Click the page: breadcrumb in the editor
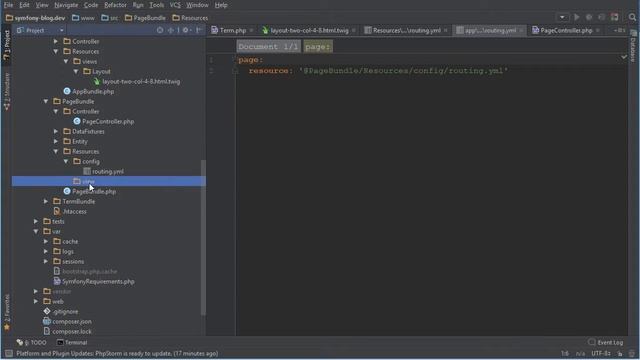Image resolution: width=640 pixels, height=360 pixels. [318, 47]
